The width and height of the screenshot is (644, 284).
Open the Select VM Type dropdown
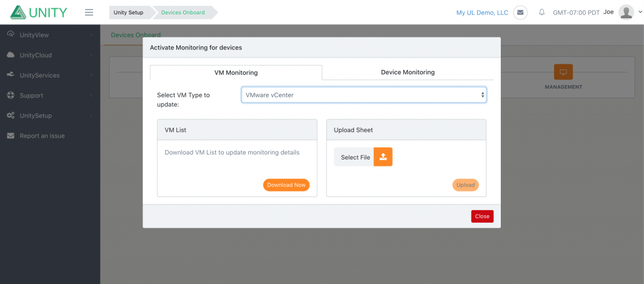[x=364, y=94]
